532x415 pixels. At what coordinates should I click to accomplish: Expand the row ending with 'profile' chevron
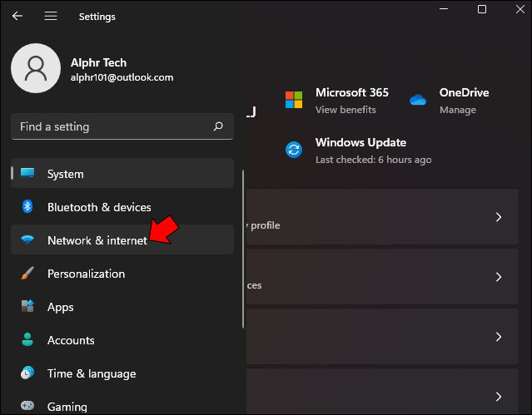pos(499,217)
